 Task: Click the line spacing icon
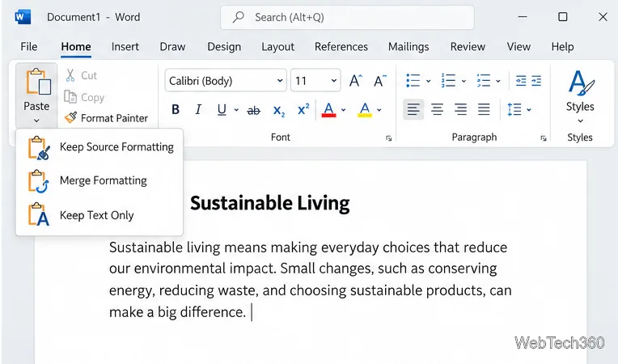514,109
